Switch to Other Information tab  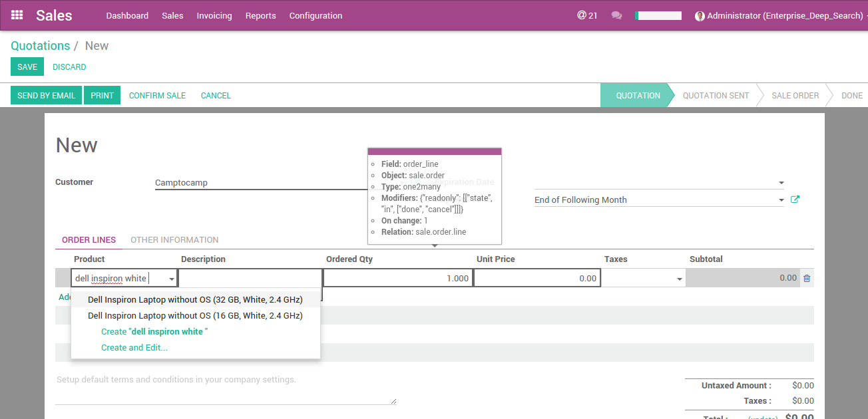coord(174,239)
